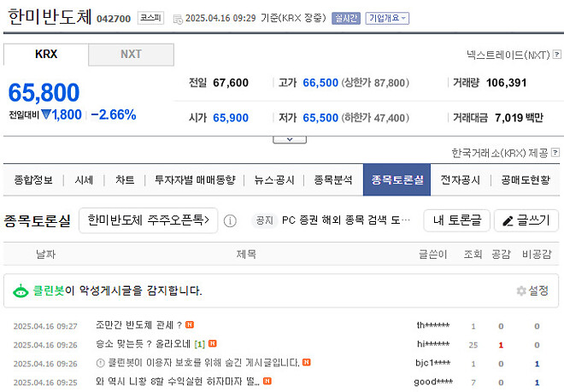Image resolution: width=564 pixels, height=392 pixels.
Task: Click the 거래량 106,391 value
Action: point(506,83)
